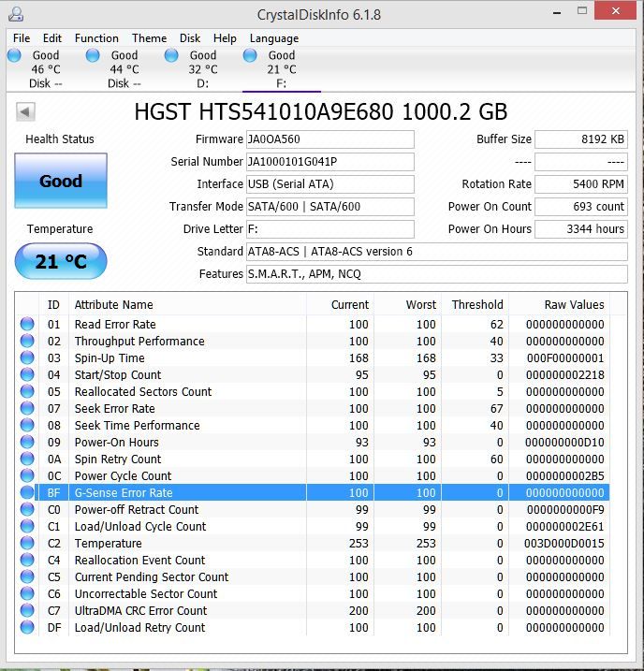Screen dimensions: 644x671
Task: Select the UltraDMA CRC Error Count name
Action: click(140, 611)
